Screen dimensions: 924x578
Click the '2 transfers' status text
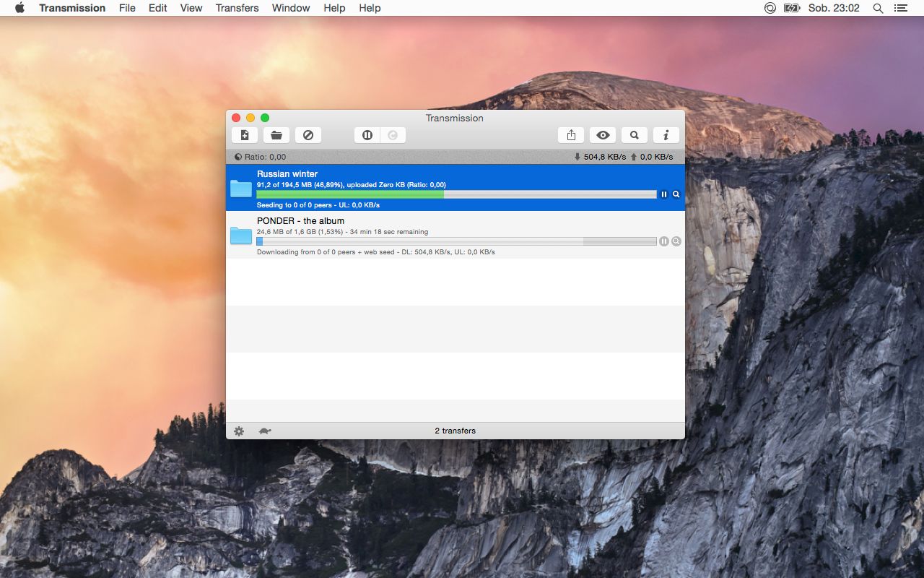pyautogui.click(x=456, y=431)
